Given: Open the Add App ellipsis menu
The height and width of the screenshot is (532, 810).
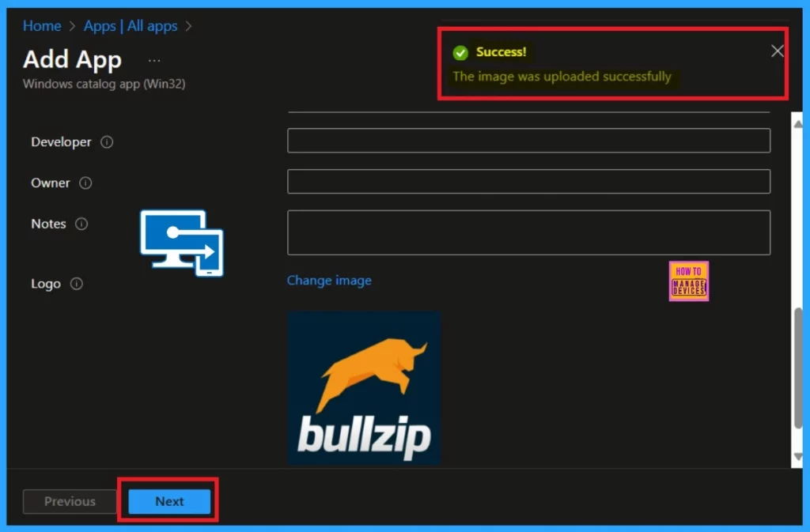Looking at the screenshot, I should (x=154, y=60).
